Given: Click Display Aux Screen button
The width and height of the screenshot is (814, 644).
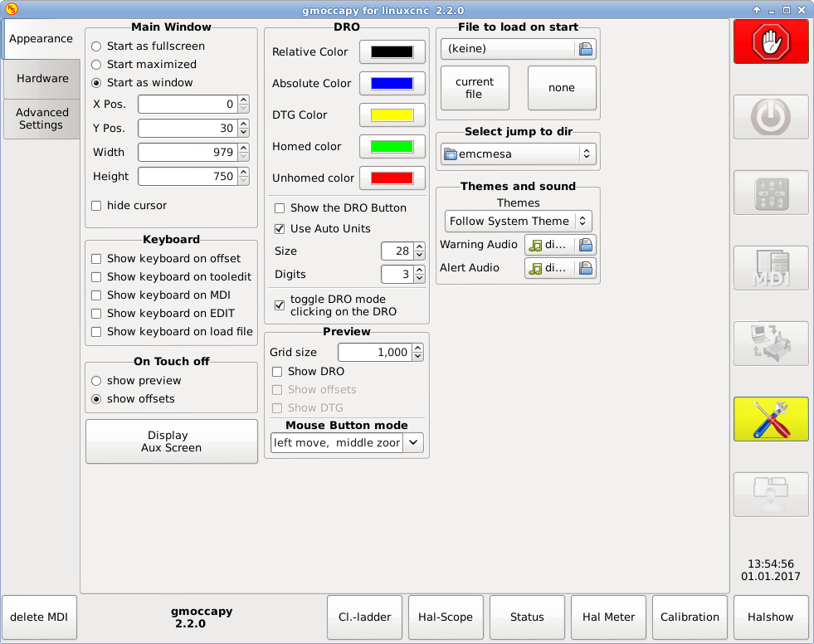Looking at the screenshot, I should (x=171, y=442).
